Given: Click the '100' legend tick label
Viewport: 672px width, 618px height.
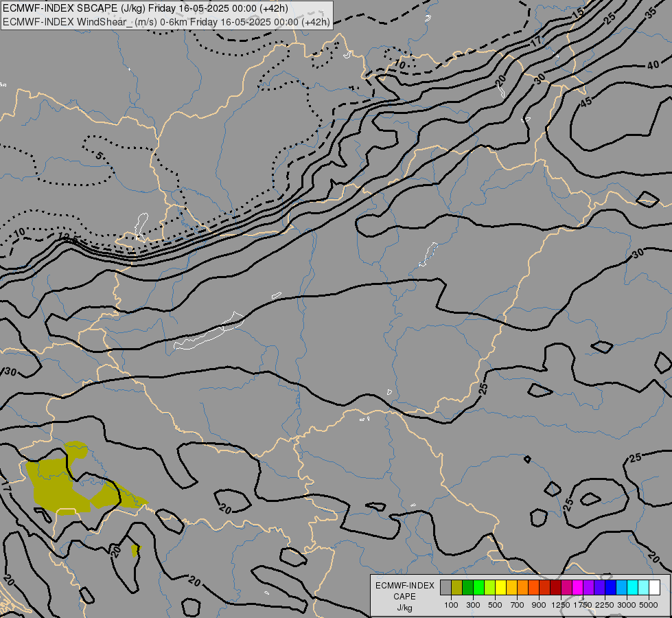Looking at the screenshot, I should point(451,605).
